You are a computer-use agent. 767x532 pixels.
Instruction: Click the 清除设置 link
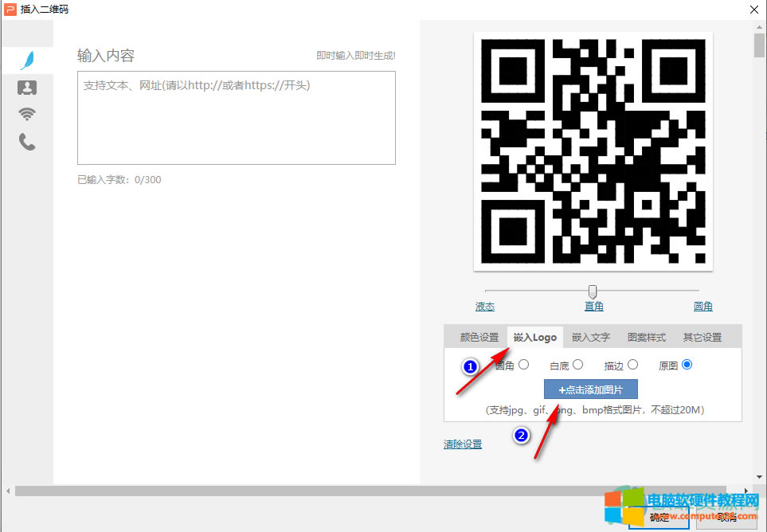click(462, 444)
